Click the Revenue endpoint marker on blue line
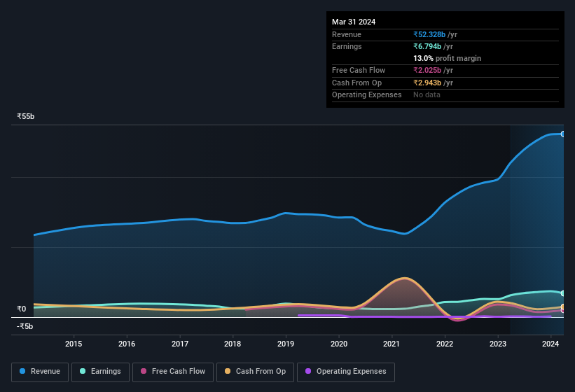The height and width of the screenshot is (392, 575). coord(563,134)
